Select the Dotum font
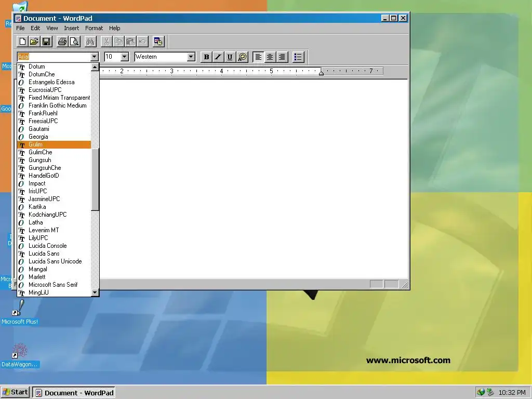Image resolution: width=532 pixels, height=399 pixels. [54, 66]
